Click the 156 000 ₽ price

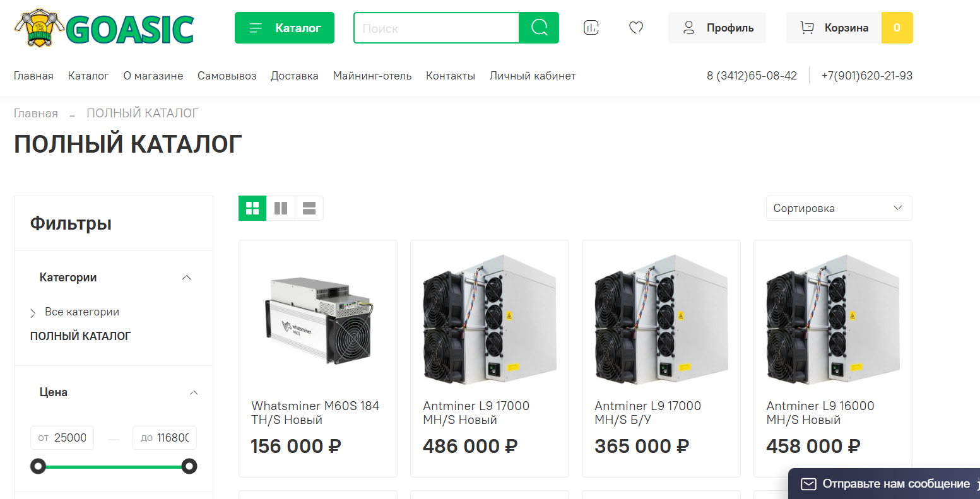click(296, 446)
